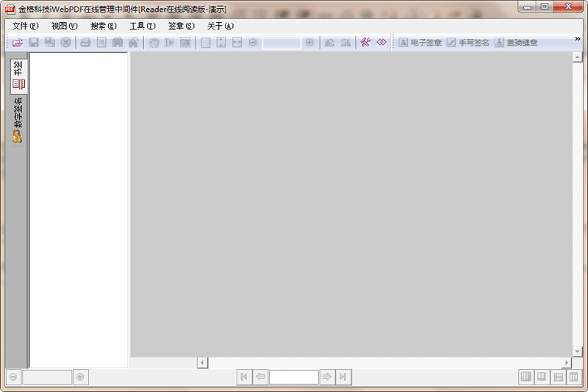Go to first page button
Screen dimensions: 588x392
(244, 377)
